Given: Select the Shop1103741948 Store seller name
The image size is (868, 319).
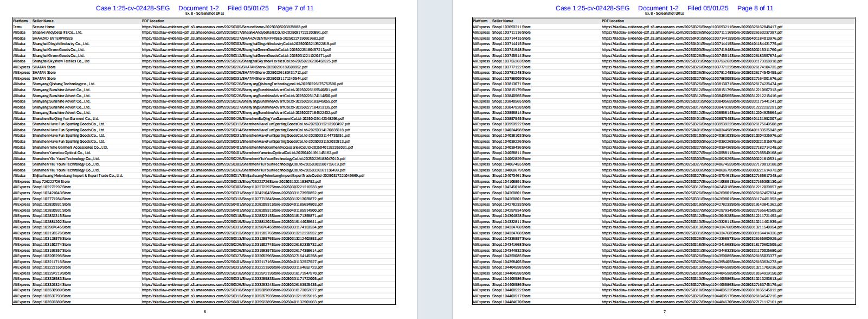Looking at the screenshot, I should (511, 50).
